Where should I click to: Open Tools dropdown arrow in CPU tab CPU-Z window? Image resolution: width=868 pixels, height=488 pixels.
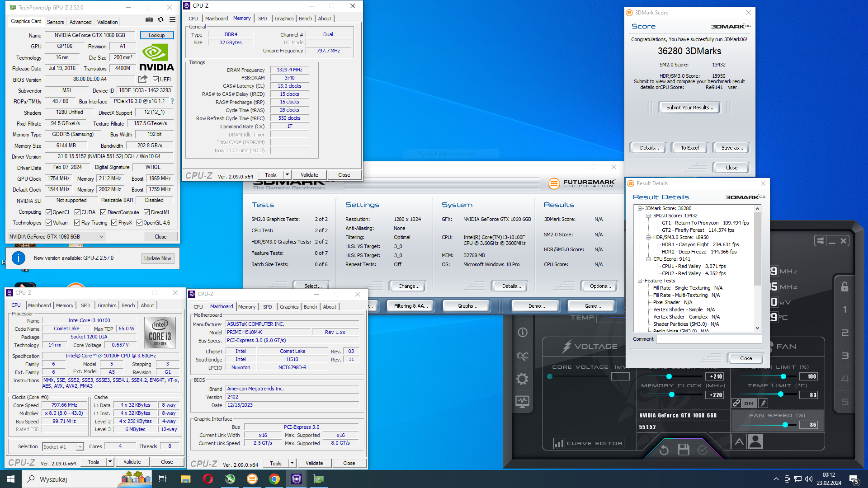point(109,462)
